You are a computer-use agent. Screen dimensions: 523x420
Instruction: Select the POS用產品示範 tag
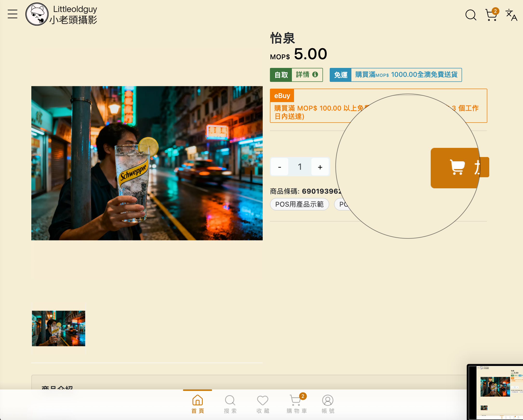[299, 204]
